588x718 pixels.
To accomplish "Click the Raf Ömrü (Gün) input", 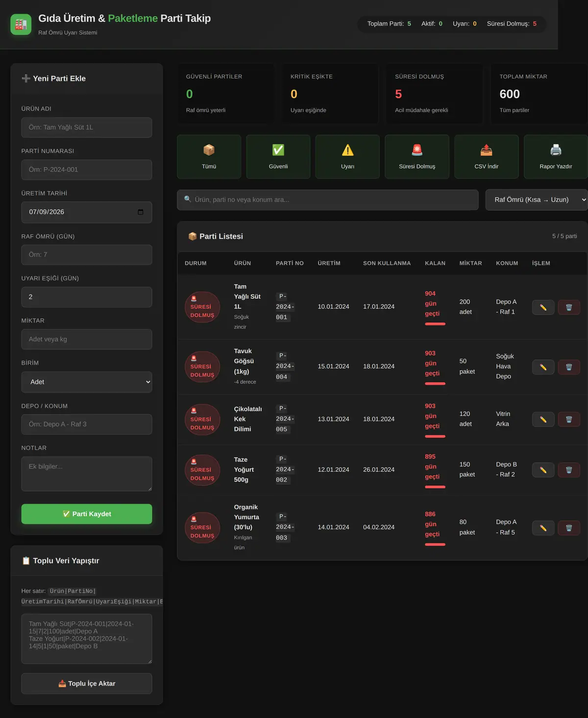I will [x=87, y=255].
